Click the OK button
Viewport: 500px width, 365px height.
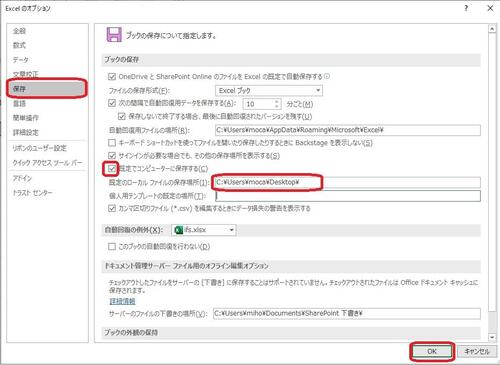point(432,351)
